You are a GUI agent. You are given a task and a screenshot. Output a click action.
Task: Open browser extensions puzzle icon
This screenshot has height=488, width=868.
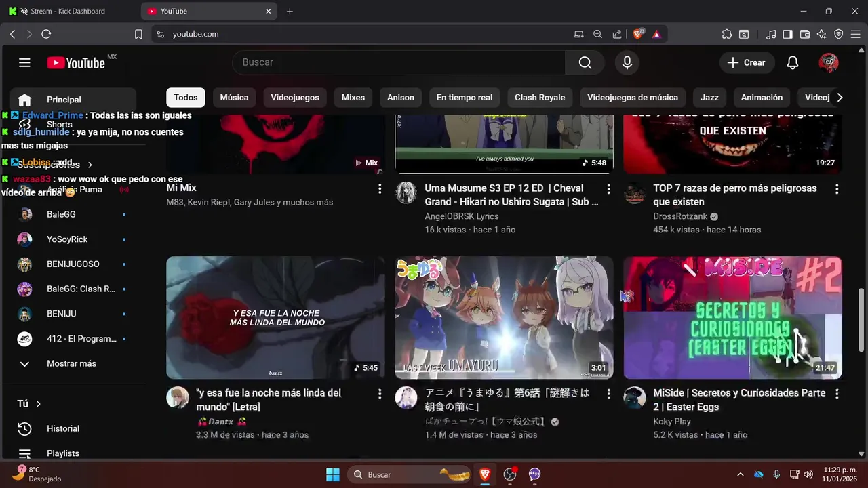(727, 34)
